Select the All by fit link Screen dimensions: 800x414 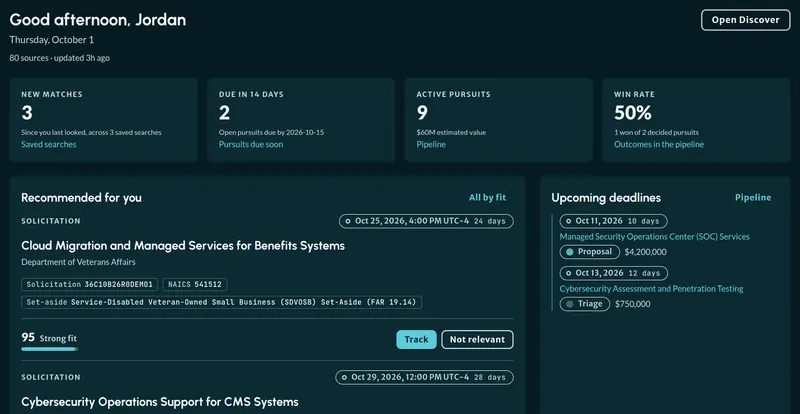[487, 198]
